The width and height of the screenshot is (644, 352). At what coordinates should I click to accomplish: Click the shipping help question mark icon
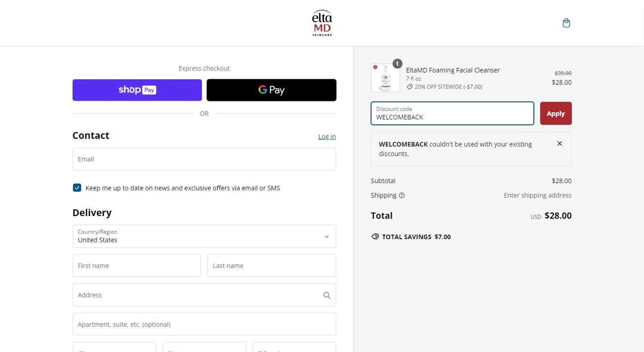coord(402,196)
